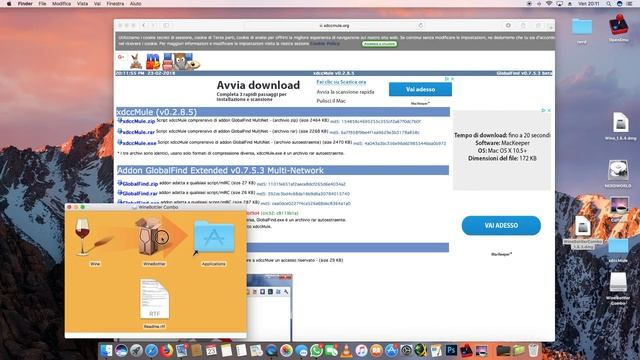
Task: Open Photos from the Dock
Action: pos(286,351)
